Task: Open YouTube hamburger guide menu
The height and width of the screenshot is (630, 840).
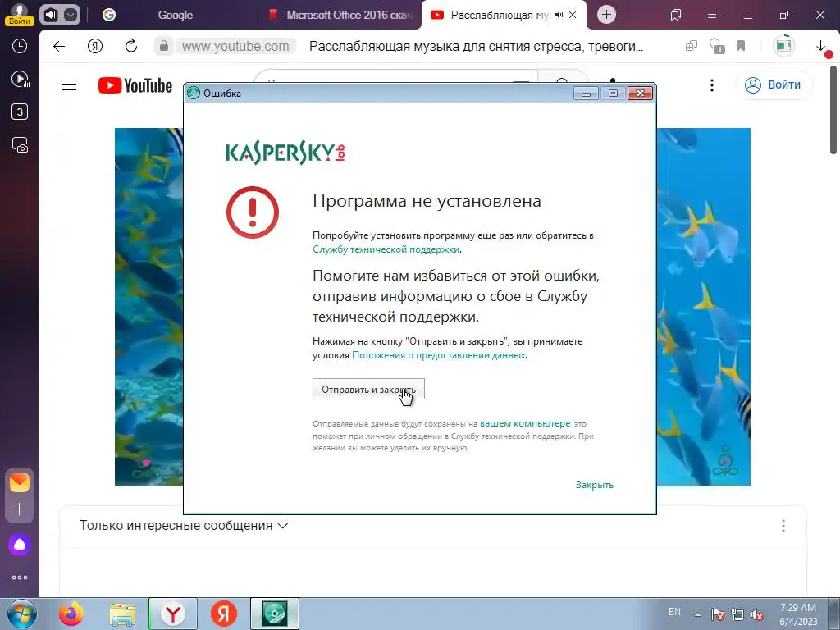Action: (69, 85)
